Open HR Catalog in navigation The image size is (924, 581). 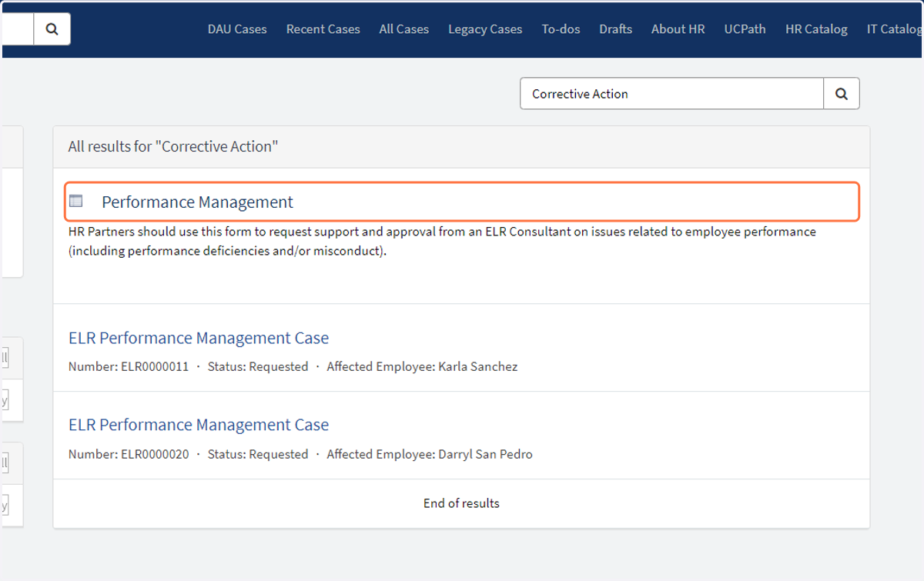[816, 29]
